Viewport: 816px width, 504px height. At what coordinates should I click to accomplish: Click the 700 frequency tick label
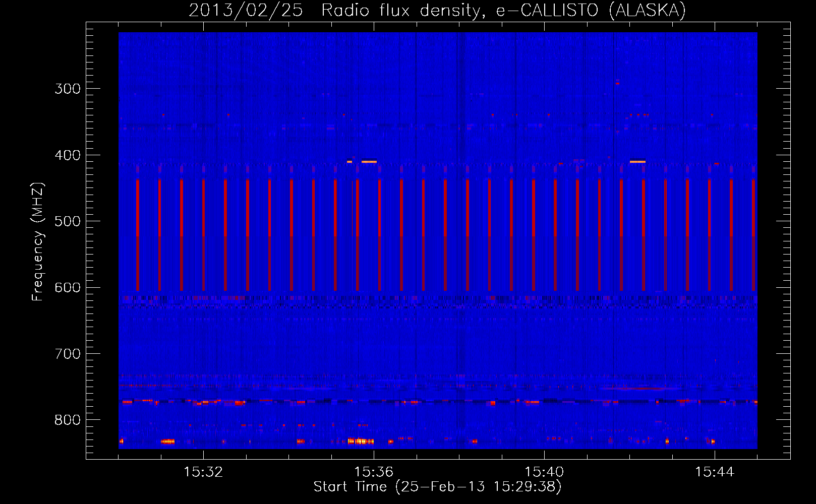tap(68, 354)
